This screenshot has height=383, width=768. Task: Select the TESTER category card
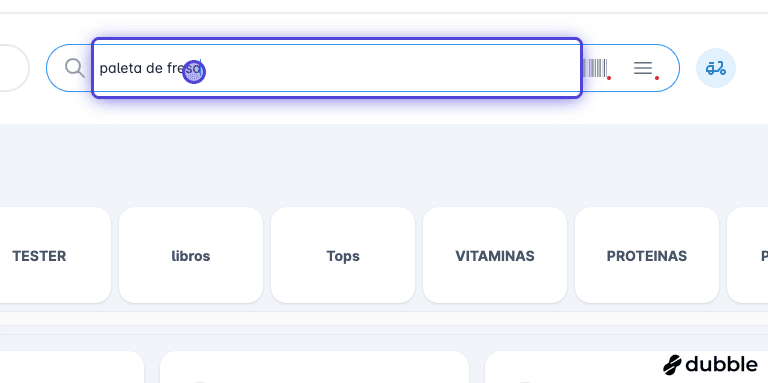(55, 255)
